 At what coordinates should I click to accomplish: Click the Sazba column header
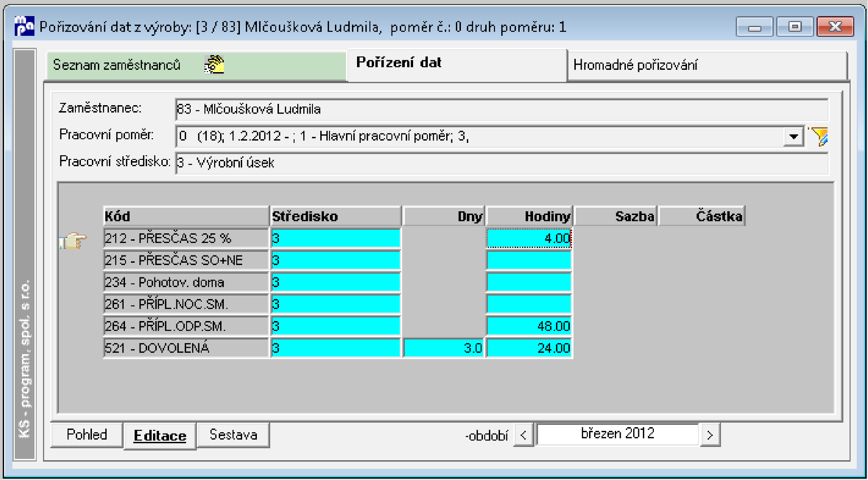tap(616, 216)
